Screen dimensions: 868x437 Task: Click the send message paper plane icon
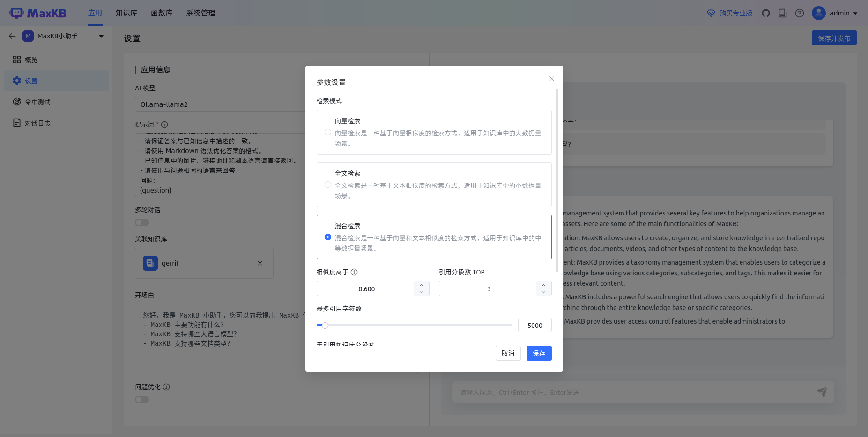point(822,392)
